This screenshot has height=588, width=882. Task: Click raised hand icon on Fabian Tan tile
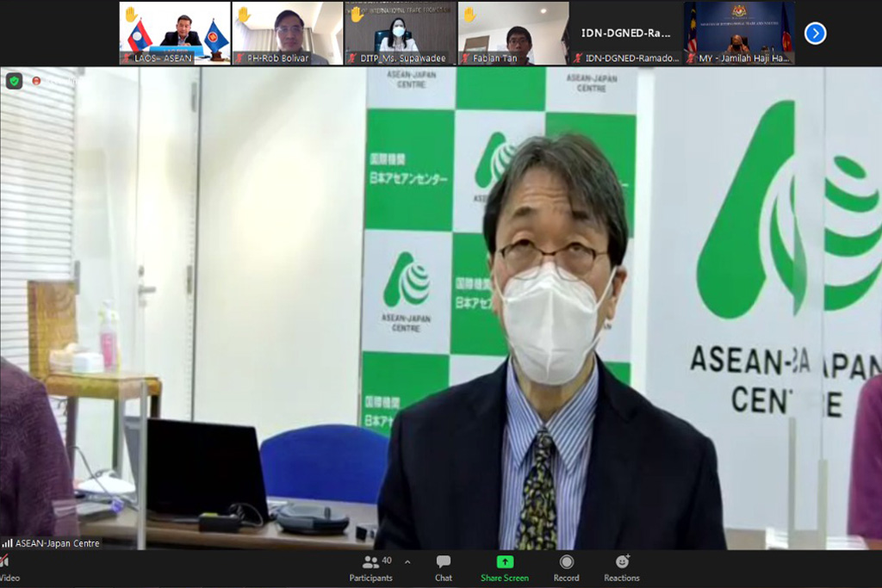point(469,14)
